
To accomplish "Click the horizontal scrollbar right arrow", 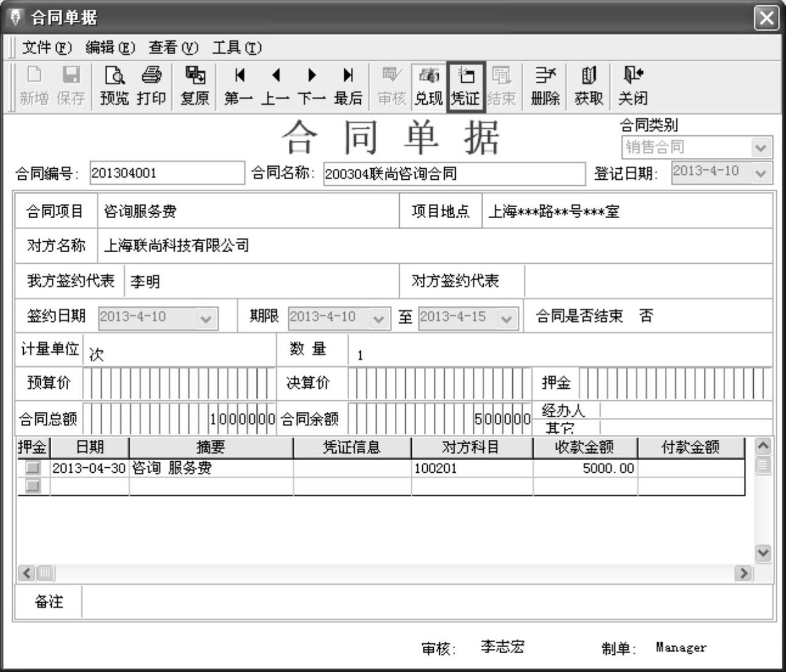I will (743, 573).
